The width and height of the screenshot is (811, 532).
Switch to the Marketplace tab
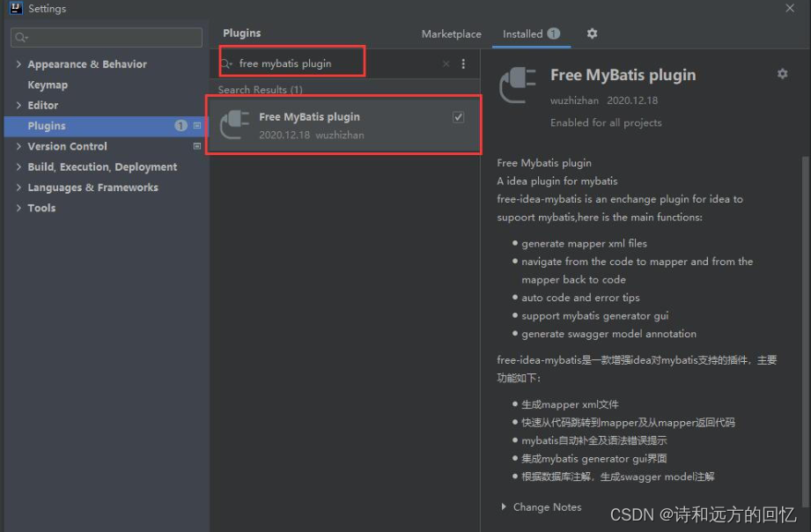[451, 34]
